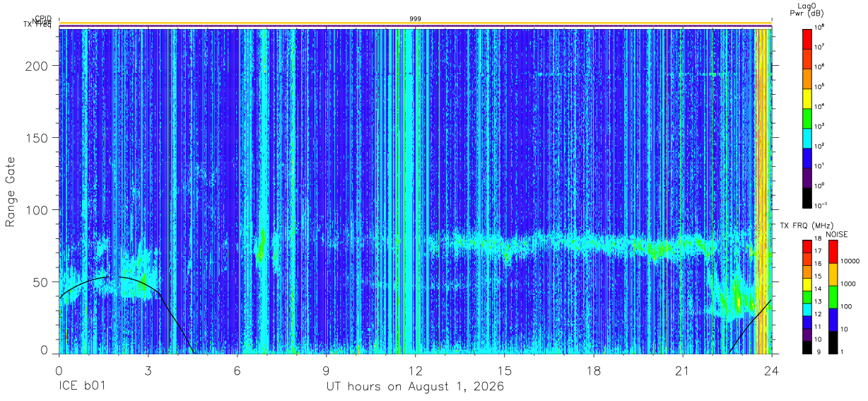Select the 10^4 label on power colorbar
The width and height of the screenshot is (868, 401).
click(x=819, y=106)
